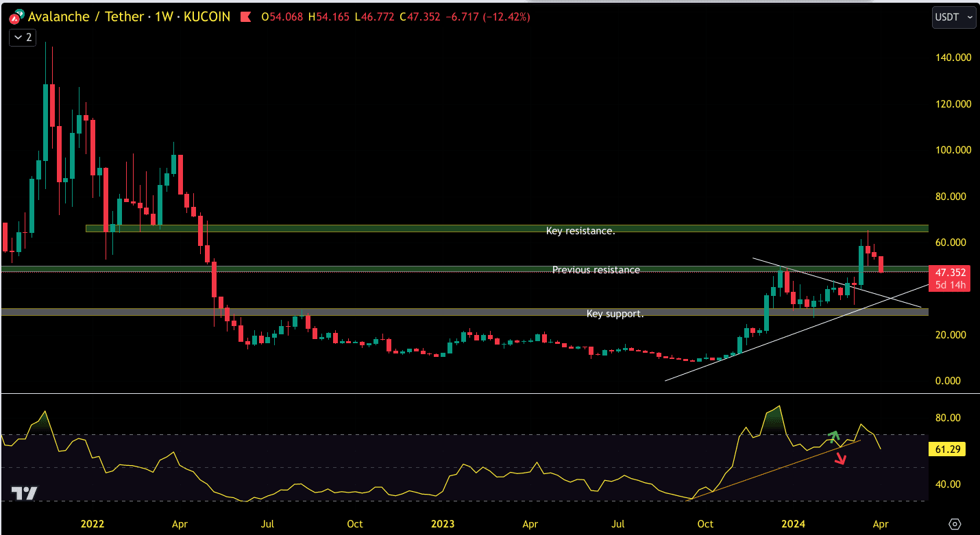The width and height of the screenshot is (980, 535).
Task: Click the 80.00 RSI scale label
Action: pos(949,418)
